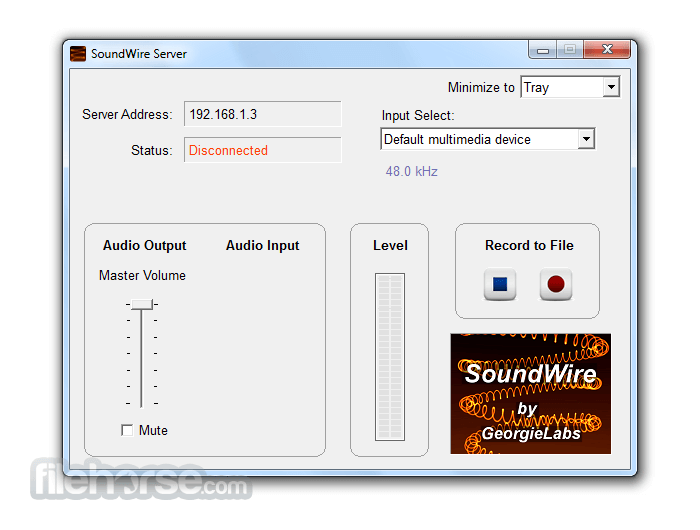Viewport: 700px width, 530px height.
Task: Click the Server Address field
Action: tap(262, 114)
